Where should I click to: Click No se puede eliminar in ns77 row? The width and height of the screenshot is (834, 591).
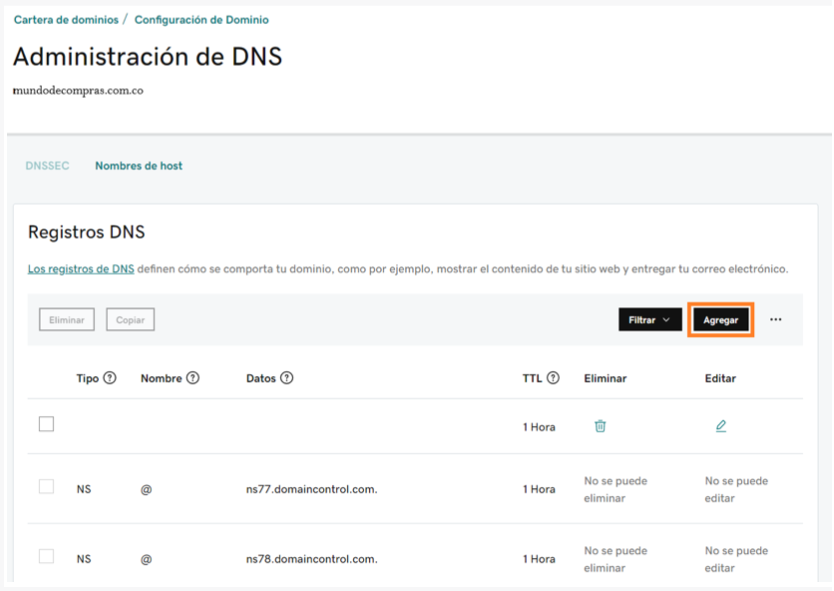tap(615, 489)
